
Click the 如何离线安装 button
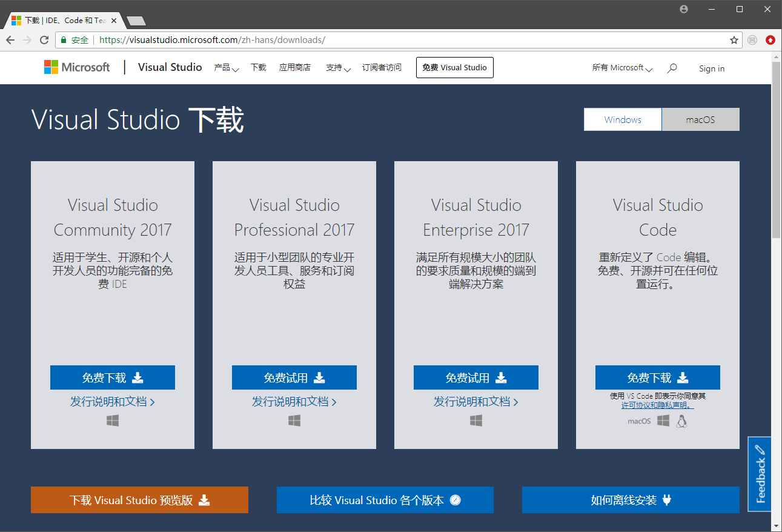631,500
